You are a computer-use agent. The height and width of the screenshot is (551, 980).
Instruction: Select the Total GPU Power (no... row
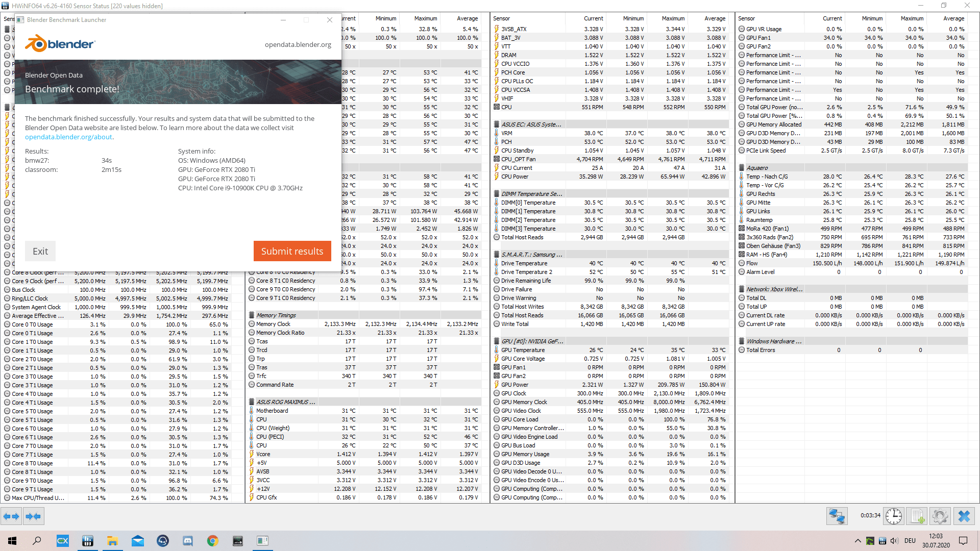(852, 107)
